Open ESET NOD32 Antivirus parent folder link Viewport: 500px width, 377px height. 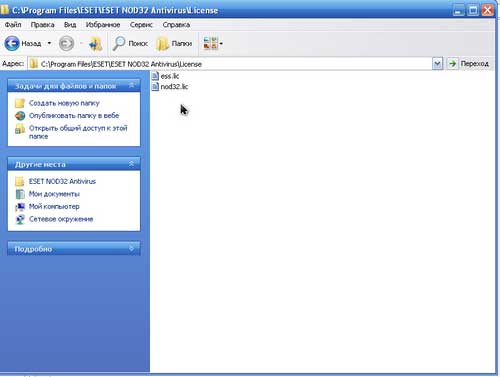(x=62, y=181)
